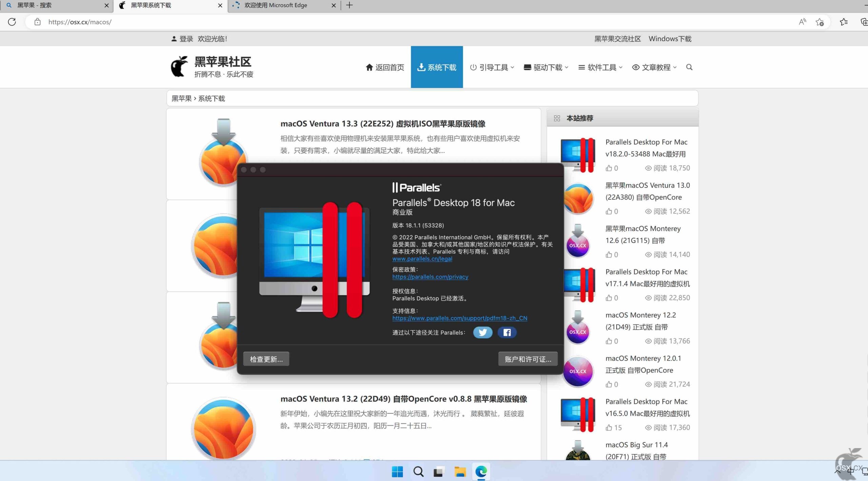Click the 账户和许可证... button
The image size is (868, 481).
click(x=528, y=359)
